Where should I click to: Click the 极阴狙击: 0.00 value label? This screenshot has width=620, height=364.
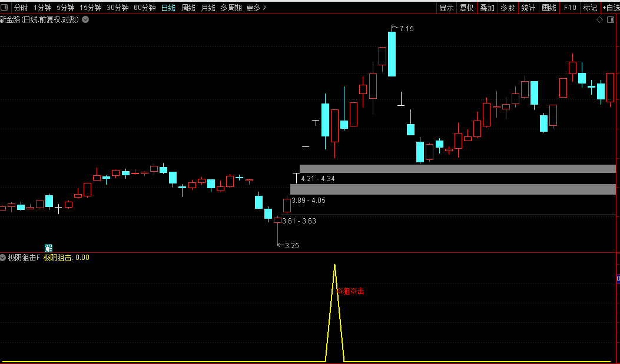(x=67, y=258)
